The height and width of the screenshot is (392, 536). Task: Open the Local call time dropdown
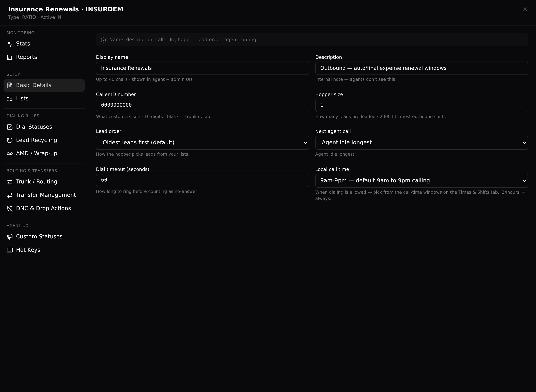[x=421, y=181]
